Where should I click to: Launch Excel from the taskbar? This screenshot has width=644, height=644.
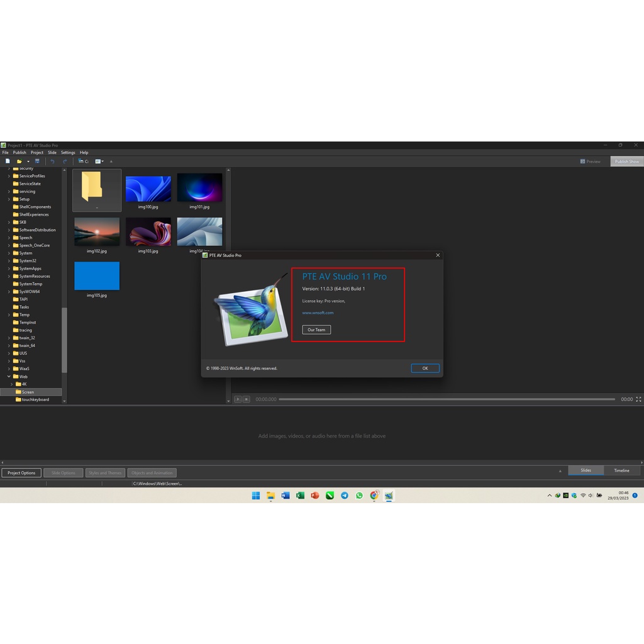point(300,496)
